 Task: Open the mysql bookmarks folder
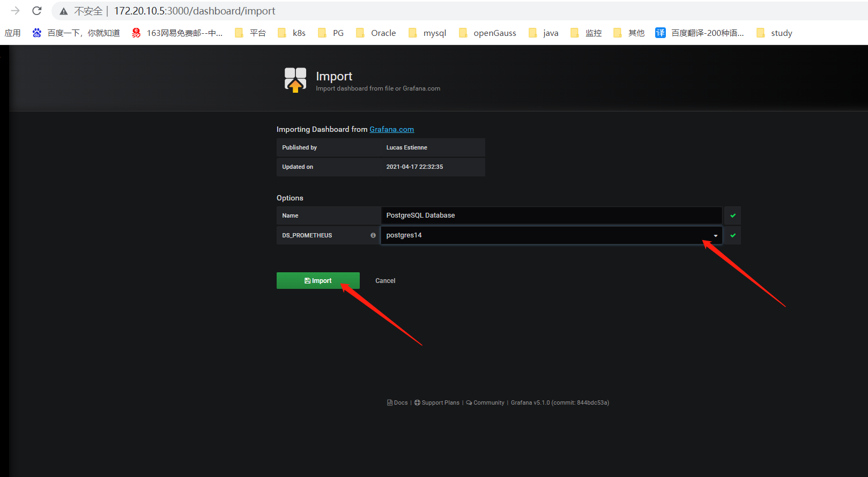[427, 33]
